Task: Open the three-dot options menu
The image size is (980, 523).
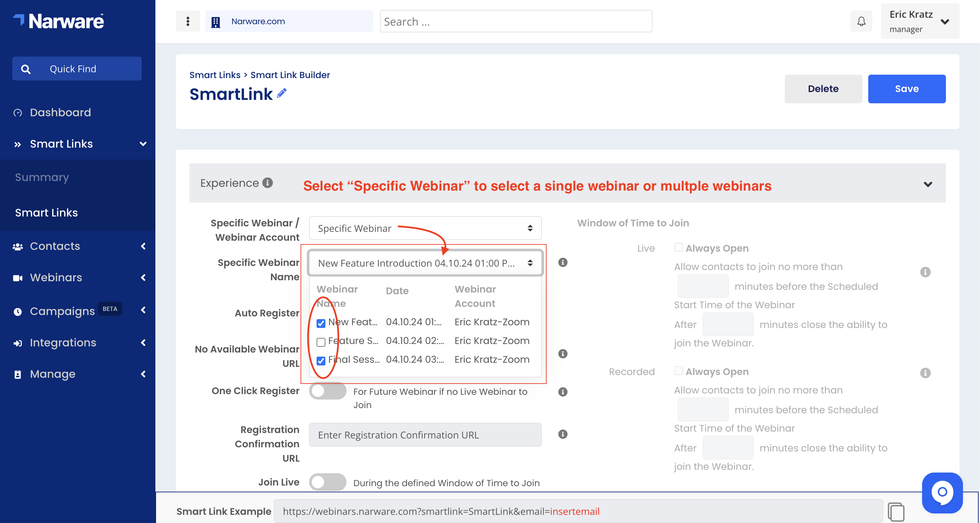Action: [x=187, y=21]
